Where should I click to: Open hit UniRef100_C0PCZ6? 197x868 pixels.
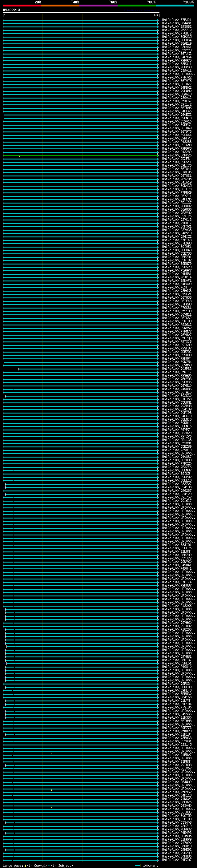point(176,155)
